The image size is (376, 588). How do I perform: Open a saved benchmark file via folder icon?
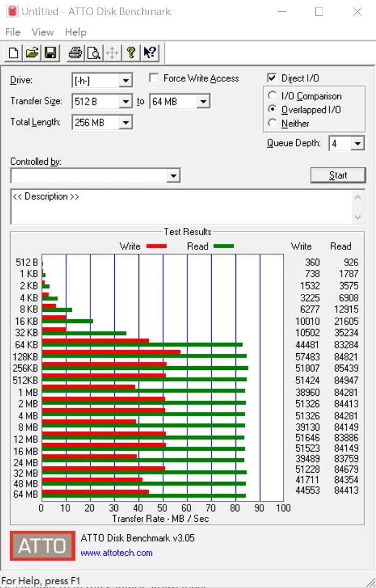pyautogui.click(x=32, y=53)
